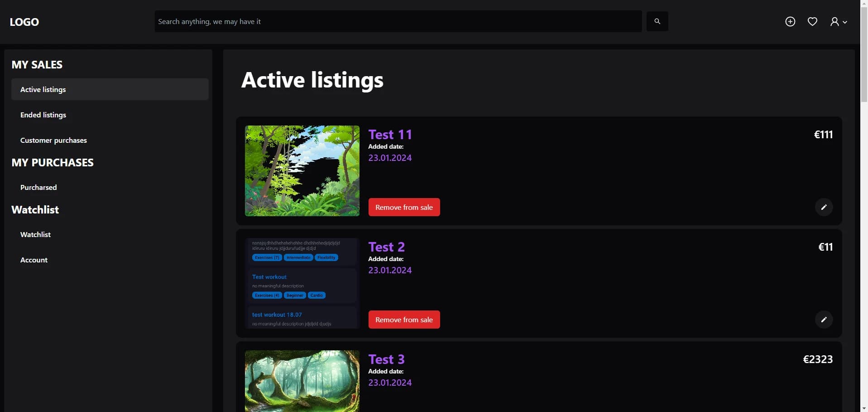Go to the Account sidebar item
Screen dimensions: 868x412
click(x=34, y=260)
